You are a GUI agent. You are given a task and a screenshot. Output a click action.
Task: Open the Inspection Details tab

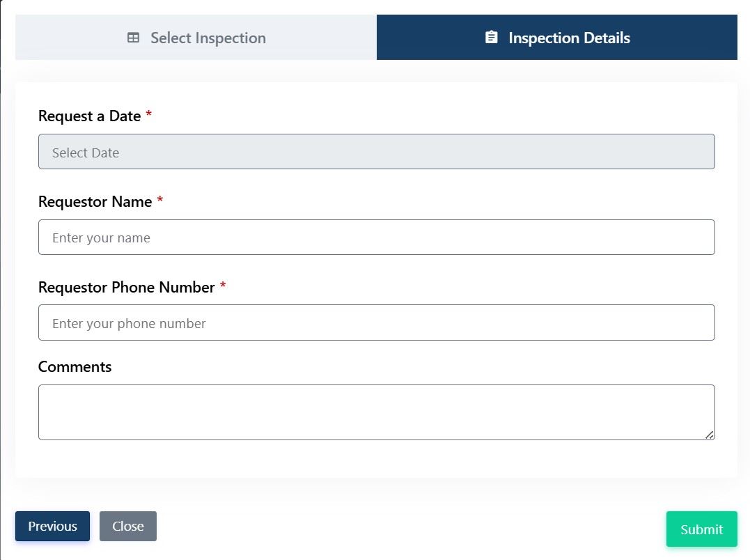[x=569, y=38]
